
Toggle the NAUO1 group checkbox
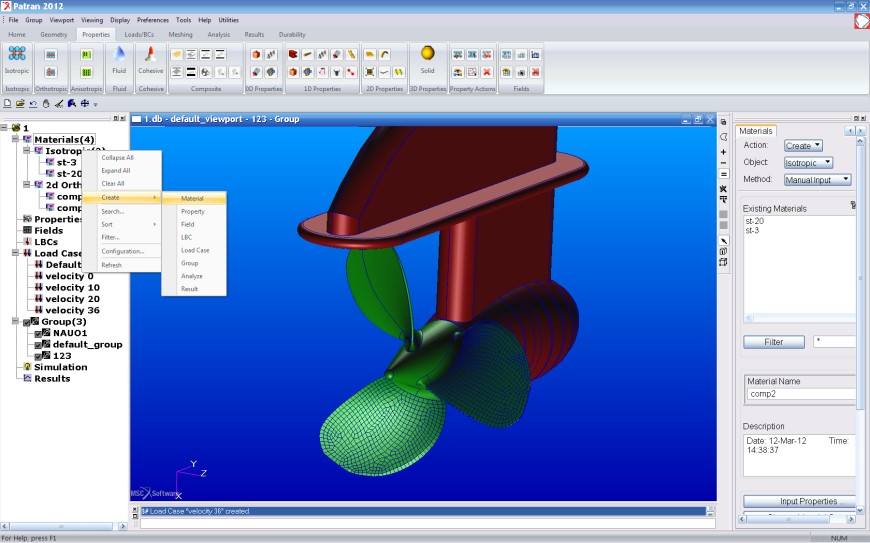[x=38, y=333]
